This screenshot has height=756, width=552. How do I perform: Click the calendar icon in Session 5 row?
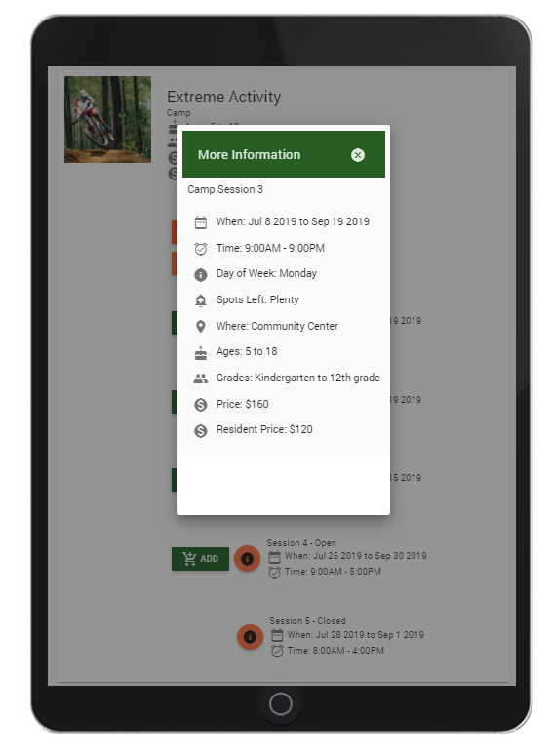click(x=277, y=635)
